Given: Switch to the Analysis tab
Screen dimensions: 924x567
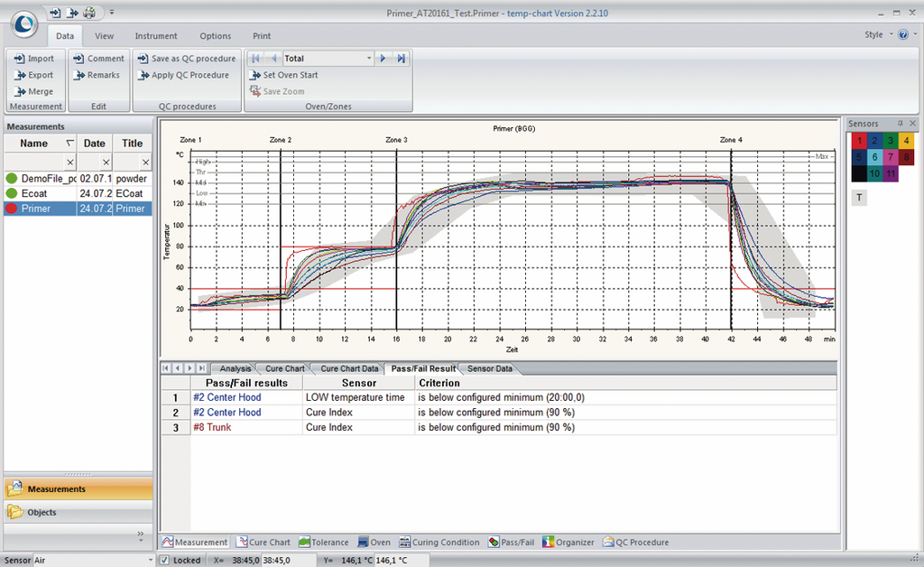Looking at the screenshot, I should click(236, 368).
